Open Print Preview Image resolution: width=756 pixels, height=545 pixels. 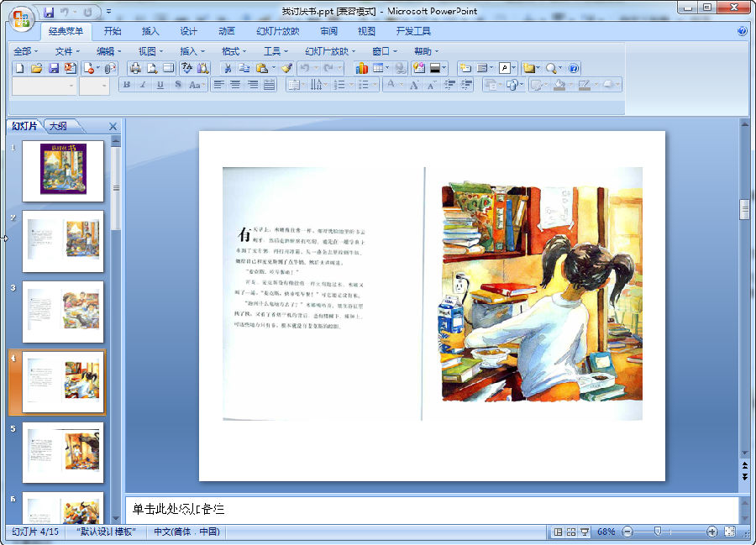coord(152,68)
